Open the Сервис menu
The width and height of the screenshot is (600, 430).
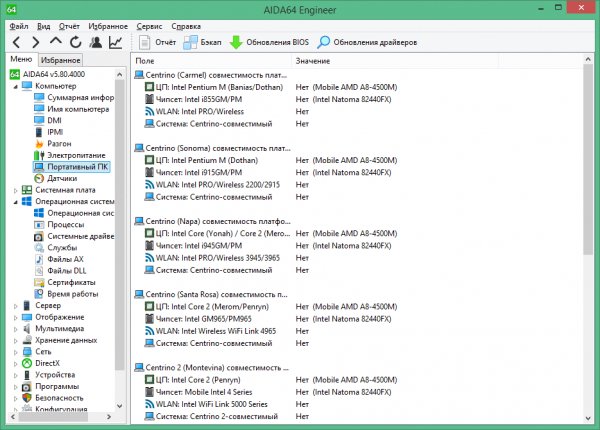[149, 26]
